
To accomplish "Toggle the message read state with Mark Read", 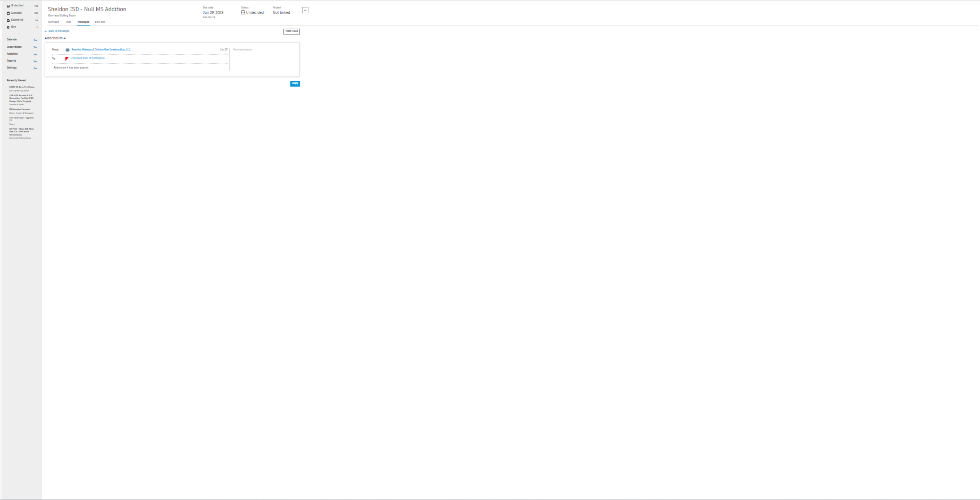I will click(x=291, y=31).
